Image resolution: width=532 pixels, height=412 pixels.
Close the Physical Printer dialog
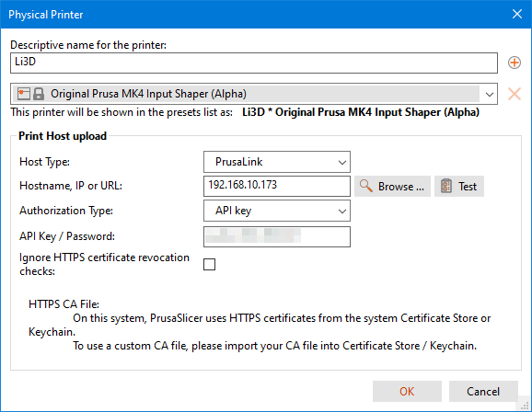click(x=516, y=14)
